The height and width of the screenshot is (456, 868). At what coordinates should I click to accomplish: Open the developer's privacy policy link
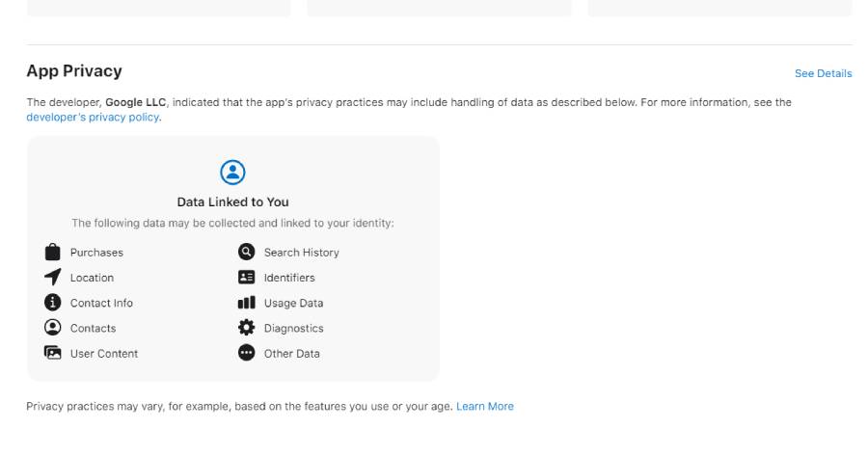click(93, 118)
